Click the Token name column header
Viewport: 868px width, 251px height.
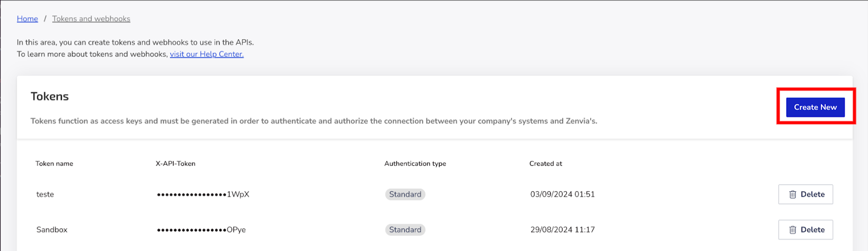pyautogui.click(x=54, y=164)
